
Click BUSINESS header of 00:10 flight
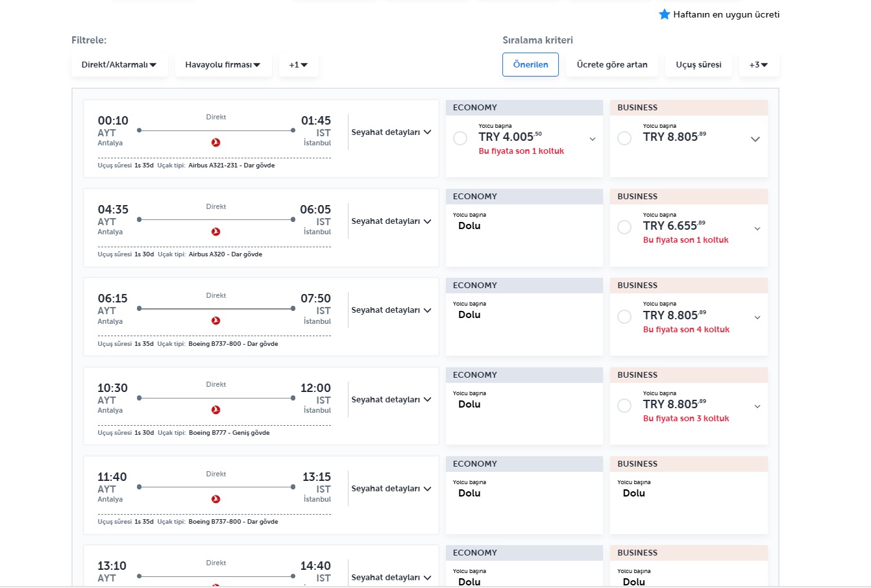pos(689,108)
